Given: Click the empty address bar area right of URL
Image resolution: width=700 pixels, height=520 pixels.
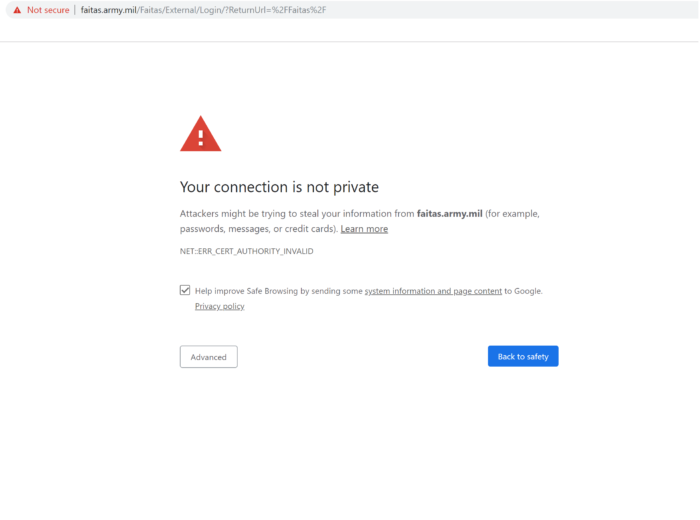Looking at the screenshot, I should [x=500, y=10].
